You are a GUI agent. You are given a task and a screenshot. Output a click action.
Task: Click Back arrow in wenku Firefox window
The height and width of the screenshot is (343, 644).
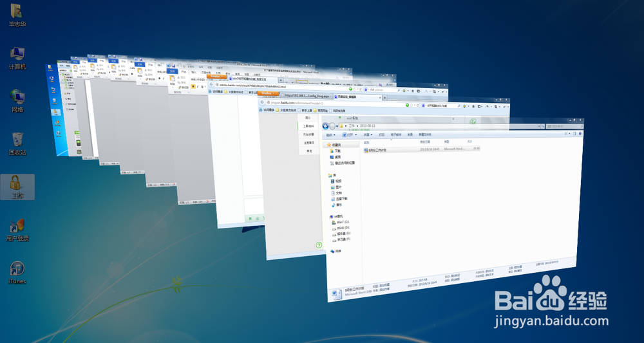211,84
